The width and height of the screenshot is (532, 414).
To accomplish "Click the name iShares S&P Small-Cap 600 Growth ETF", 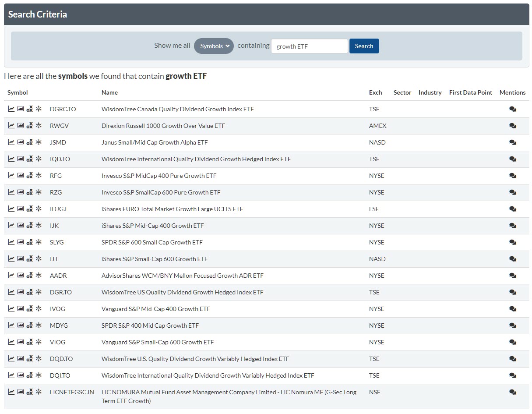I will tap(155, 259).
